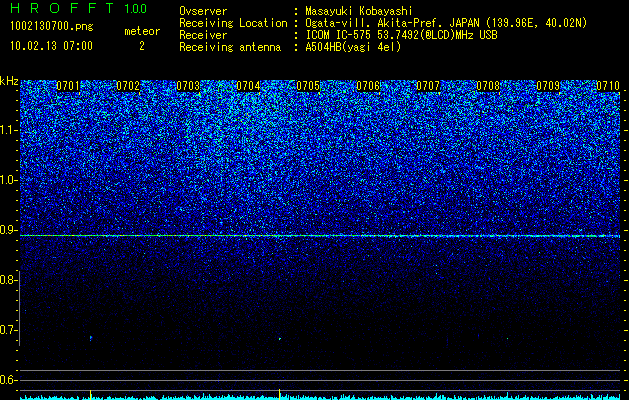Click the 0703 time marker label
629x400 pixels.
coord(188,86)
